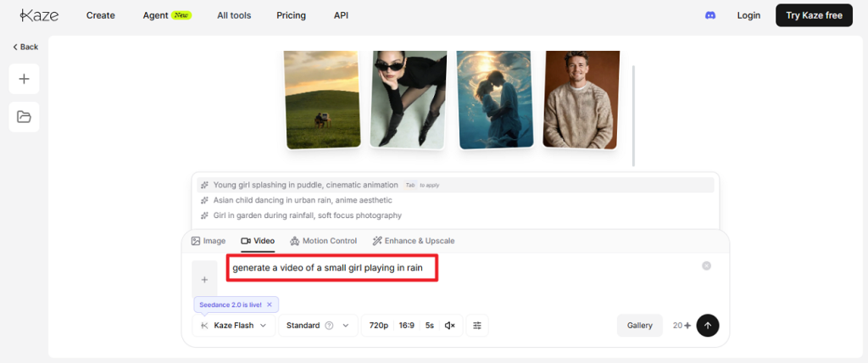Viewport: 868px width, 363px height.
Task: Clear prompt with the circular x icon
Action: pos(706,266)
